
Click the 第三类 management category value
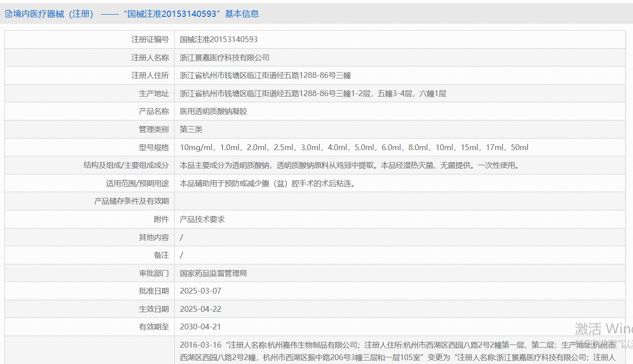(191, 129)
